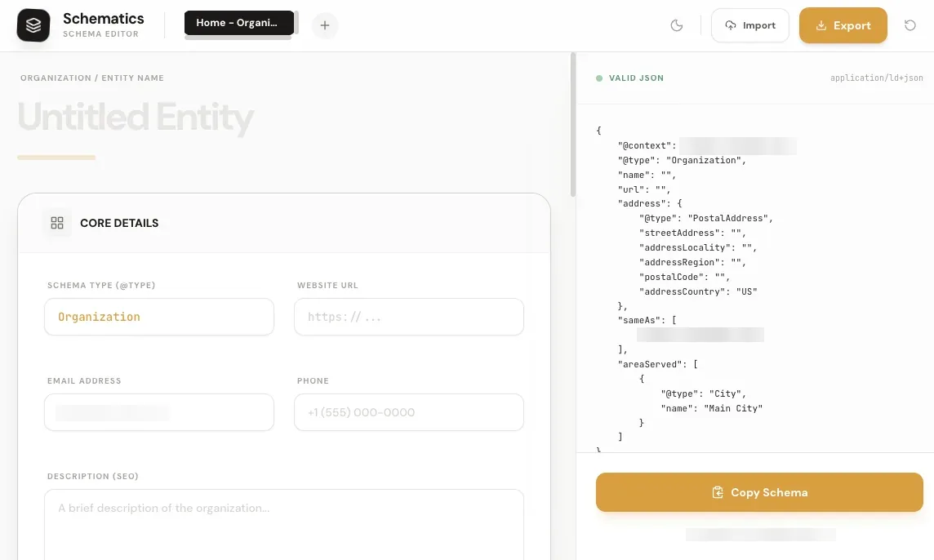Click the CORE DETAILS section title

pos(119,223)
